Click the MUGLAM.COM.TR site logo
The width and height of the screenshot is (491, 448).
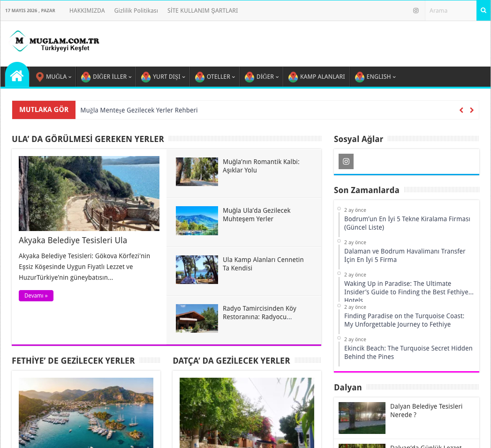[55, 41]
